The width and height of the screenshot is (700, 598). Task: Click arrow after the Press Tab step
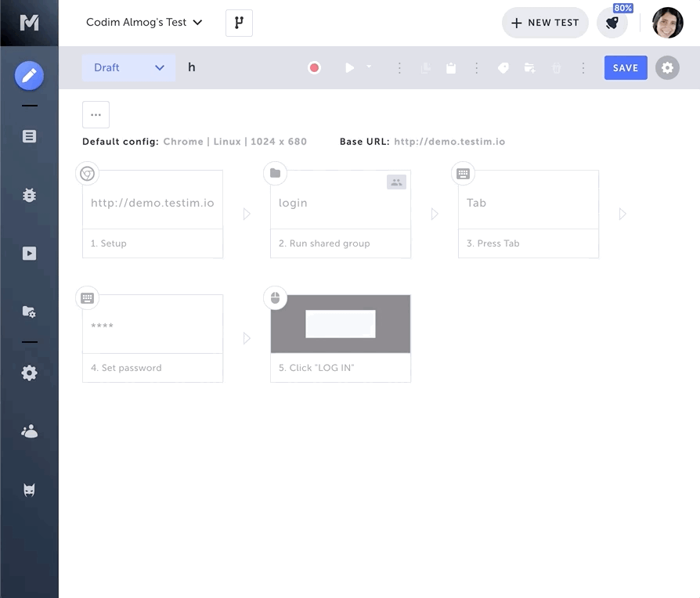[622, 214]
